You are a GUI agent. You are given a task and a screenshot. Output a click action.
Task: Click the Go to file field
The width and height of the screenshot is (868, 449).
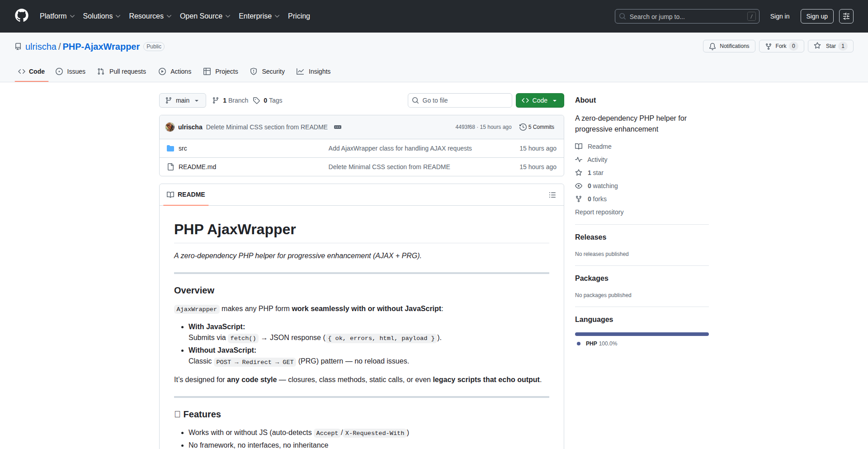click(x=460, y=100)
